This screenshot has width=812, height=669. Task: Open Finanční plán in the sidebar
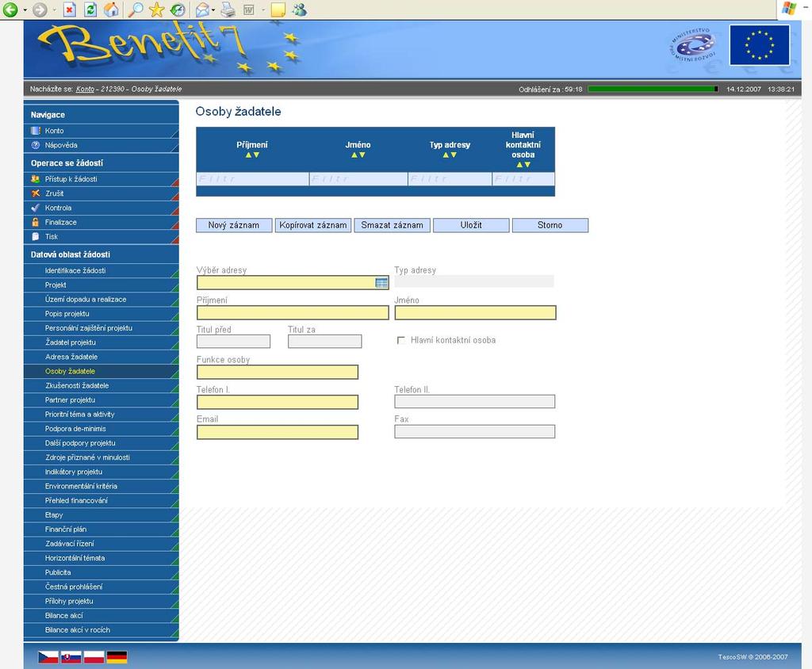101,529
